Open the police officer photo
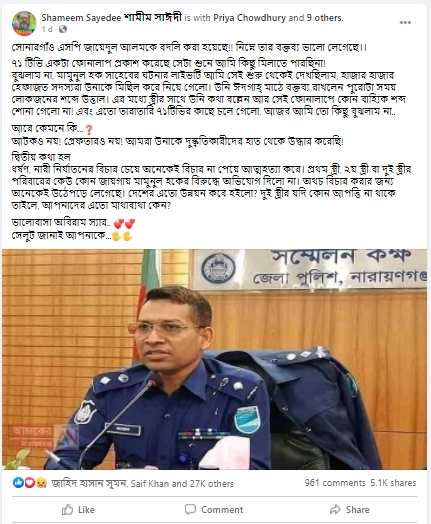This screenshot has width=431, height=524. point(214,359)
